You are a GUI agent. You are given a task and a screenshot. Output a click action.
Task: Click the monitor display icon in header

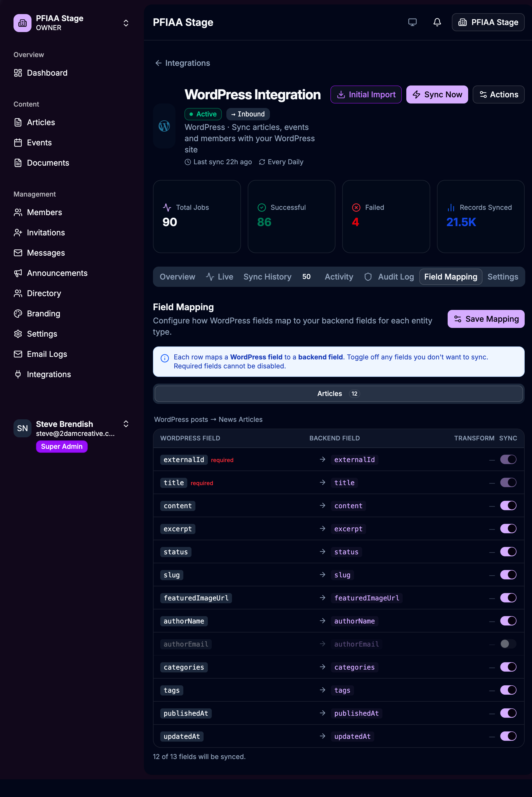coord(412,22)
